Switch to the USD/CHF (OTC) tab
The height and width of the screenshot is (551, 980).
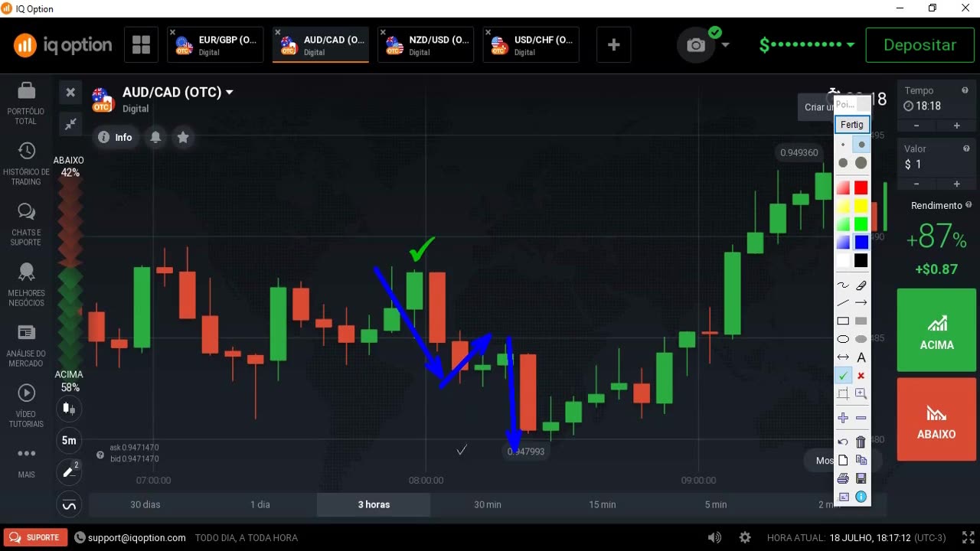[531, 45]
